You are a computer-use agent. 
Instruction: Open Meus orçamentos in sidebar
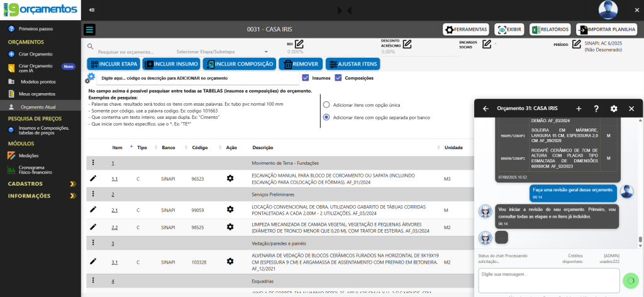[38, 94]
